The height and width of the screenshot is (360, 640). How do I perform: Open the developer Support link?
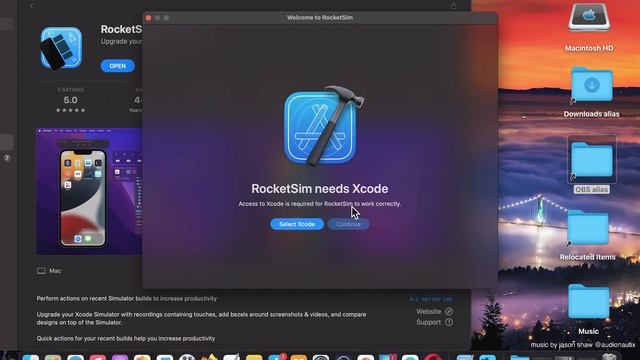(434, 322)
